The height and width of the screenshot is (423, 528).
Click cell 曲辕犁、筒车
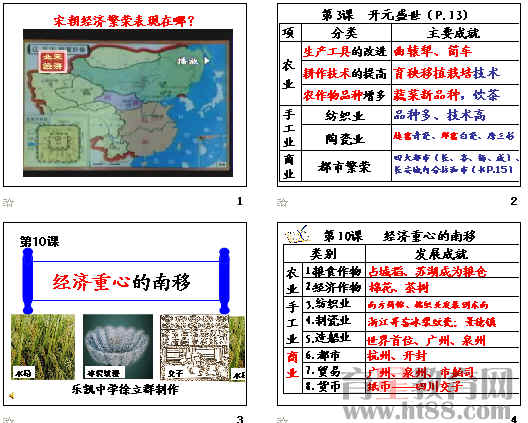point(455,51)
